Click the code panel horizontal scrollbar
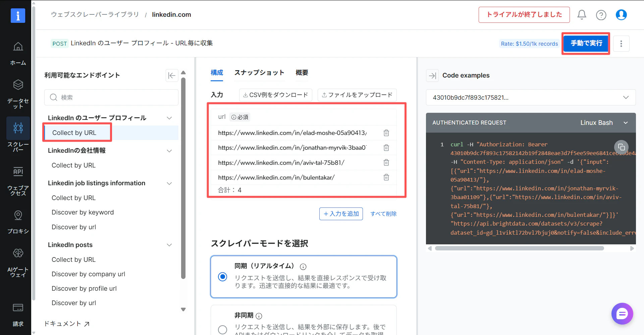This screenshot has height=335, width=644. click(x=519, y=248)
